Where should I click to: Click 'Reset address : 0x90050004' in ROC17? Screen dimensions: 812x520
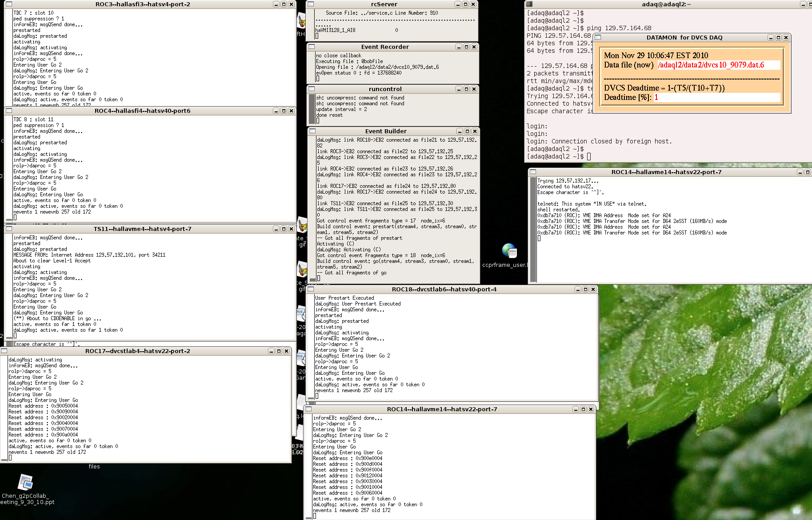[43, 406]
